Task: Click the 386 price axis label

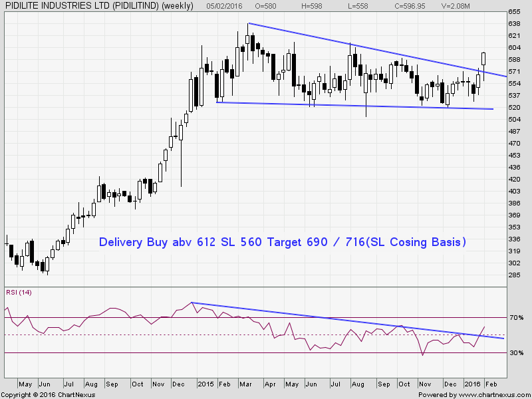Action: (514, 203)
